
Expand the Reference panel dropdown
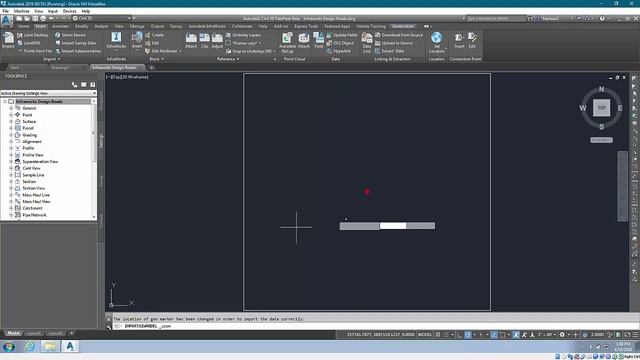(228, 59)
